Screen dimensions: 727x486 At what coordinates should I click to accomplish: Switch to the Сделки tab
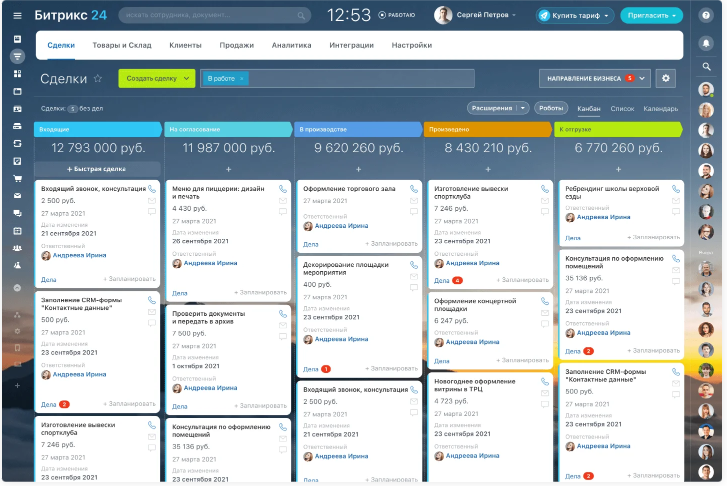coord(61,45)
